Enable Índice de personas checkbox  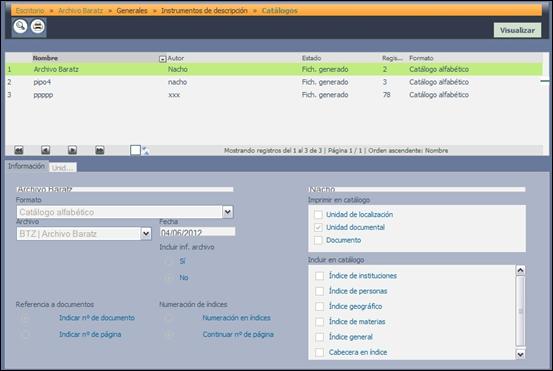click(x=320, y=291)
